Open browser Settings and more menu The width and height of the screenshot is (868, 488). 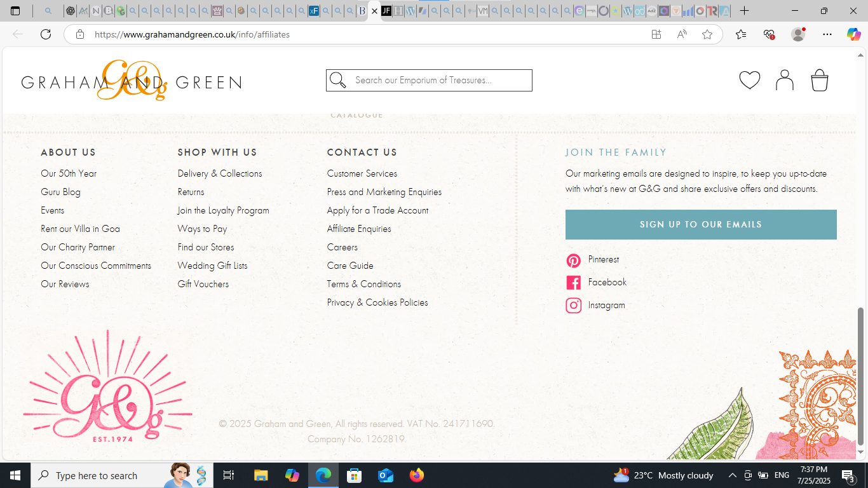coord(827,34)
